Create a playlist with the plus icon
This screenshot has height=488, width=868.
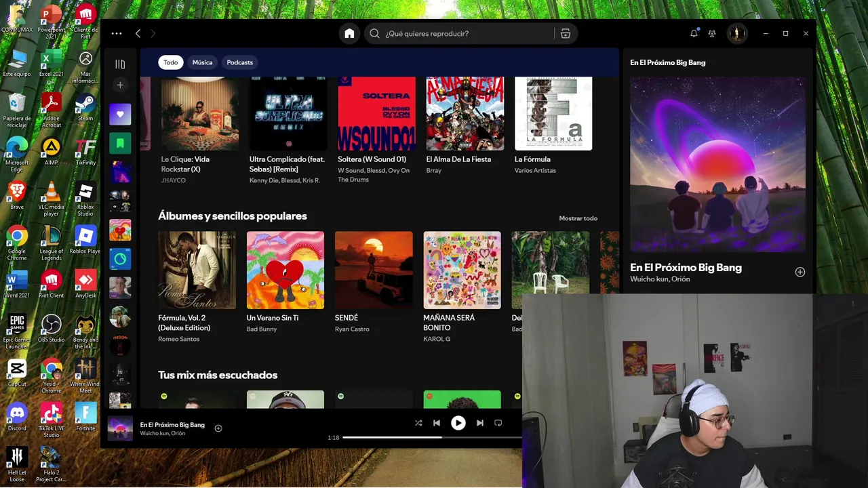pyautogui.click(x=120, y=85)
